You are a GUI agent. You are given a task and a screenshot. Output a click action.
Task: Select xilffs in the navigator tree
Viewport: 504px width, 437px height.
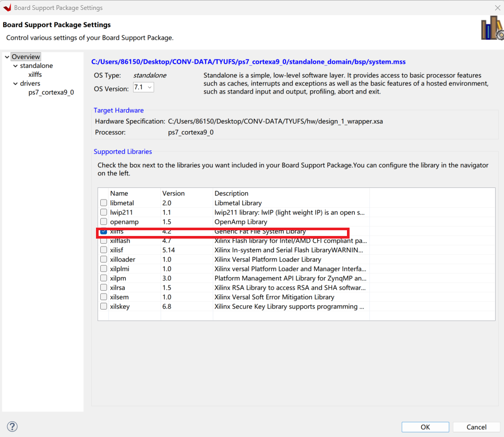[35, 75]
